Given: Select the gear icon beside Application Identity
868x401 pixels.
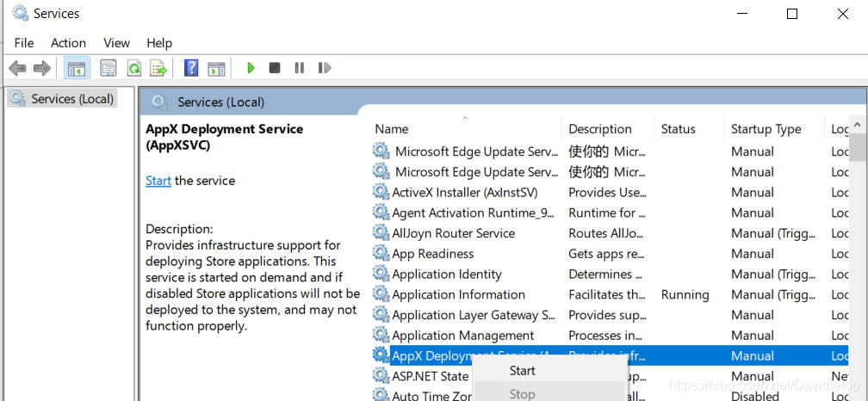Looking at the screenshot, I should coord(381,274).
